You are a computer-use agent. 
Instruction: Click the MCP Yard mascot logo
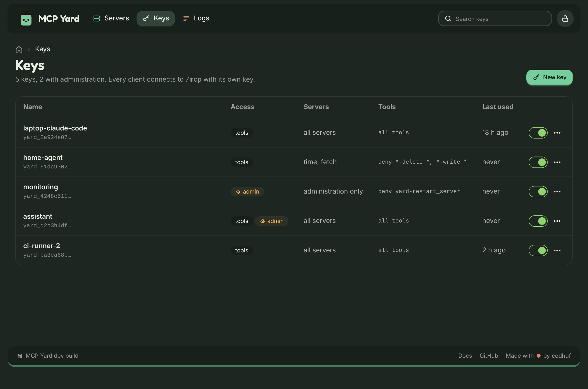(x=26, y=19)
